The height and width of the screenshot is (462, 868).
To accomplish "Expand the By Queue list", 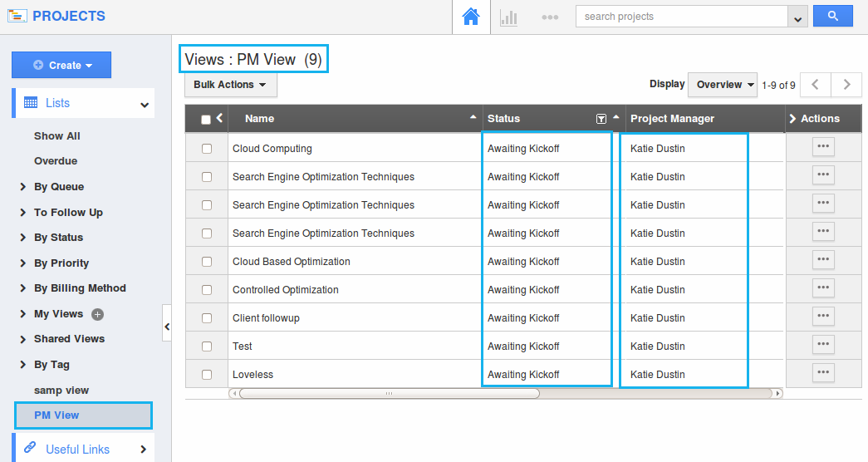I will 22,187.
